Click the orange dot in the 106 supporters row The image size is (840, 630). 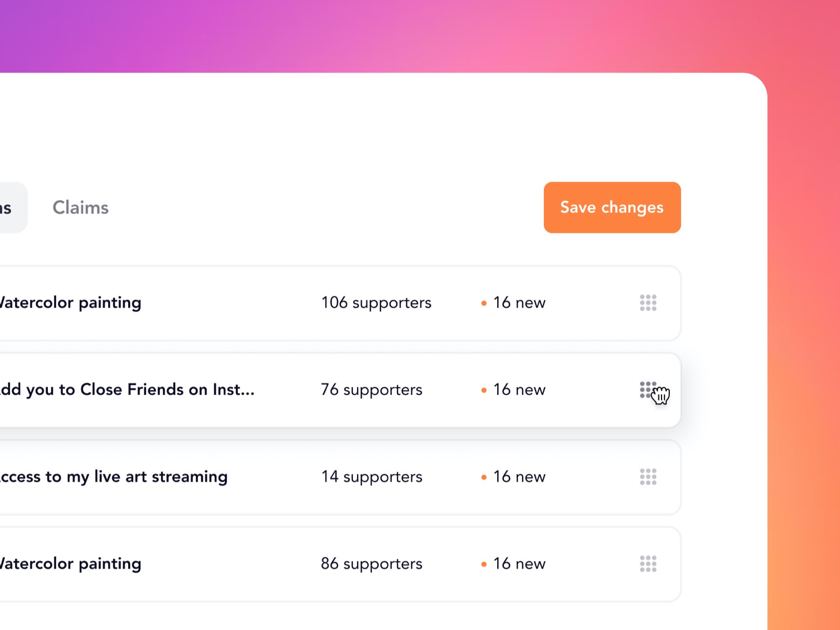point(484,303)
